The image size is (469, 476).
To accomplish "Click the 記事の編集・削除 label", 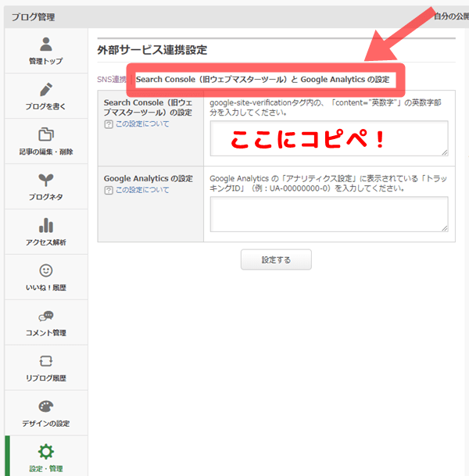I will [x=46, y=152].
